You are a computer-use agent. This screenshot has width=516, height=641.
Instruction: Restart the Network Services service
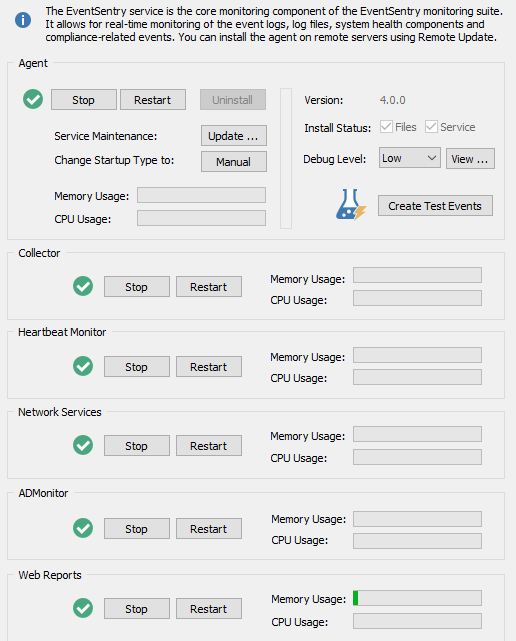pyautogui.click(x=209, y=446)
